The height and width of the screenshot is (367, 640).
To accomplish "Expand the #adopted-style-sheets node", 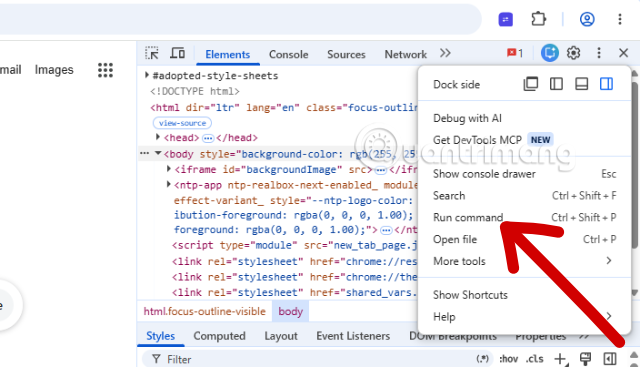I will 147,75.
